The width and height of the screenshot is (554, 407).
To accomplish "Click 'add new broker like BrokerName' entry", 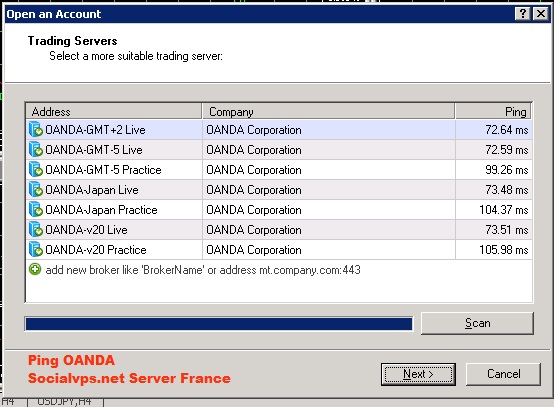I will pos(203,270).
